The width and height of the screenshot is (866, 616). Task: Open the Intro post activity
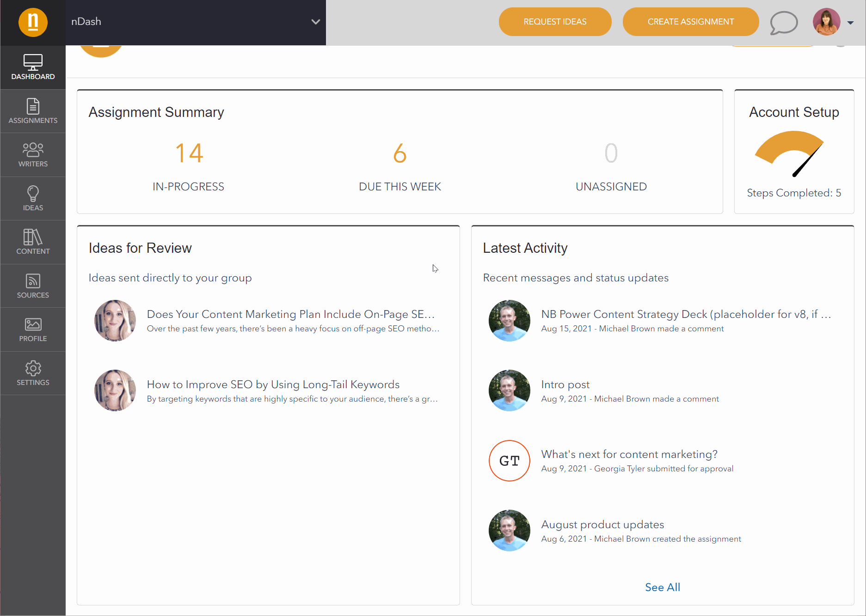point(565,384)
